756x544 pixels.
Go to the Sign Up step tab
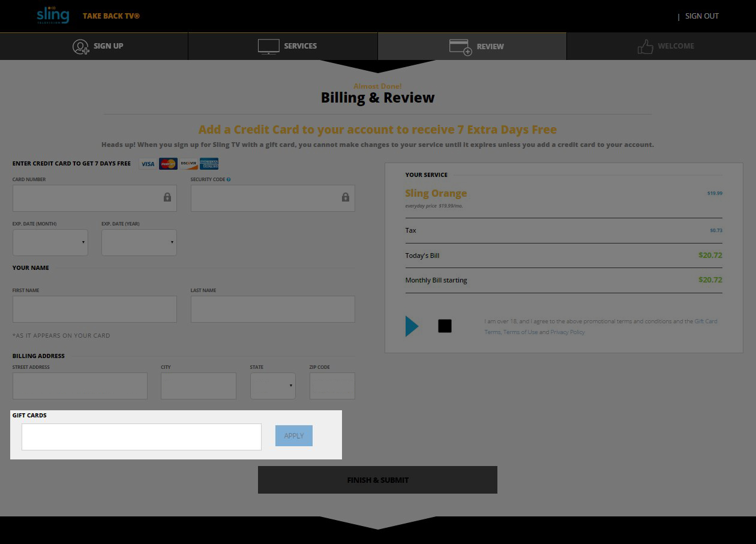[x=94, y=46]
